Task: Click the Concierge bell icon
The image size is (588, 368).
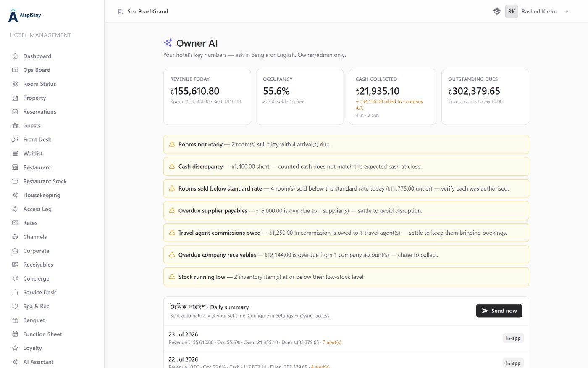Action: pos(15,278)
